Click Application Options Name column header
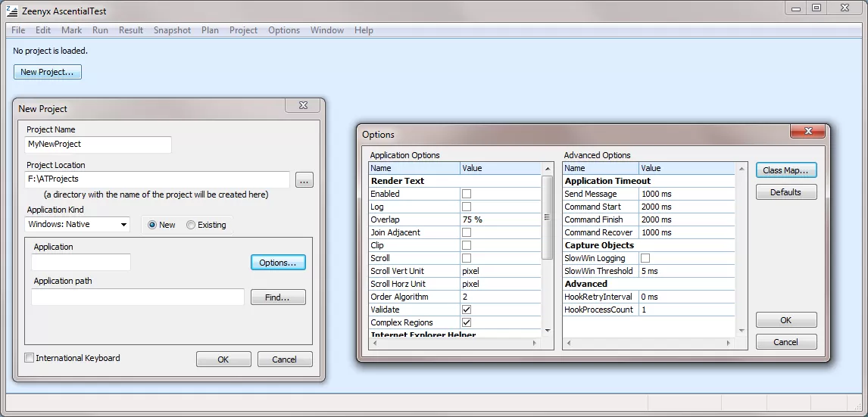This screenshot has height=417, width=868. pyautogui.click(x=414, y=168)
